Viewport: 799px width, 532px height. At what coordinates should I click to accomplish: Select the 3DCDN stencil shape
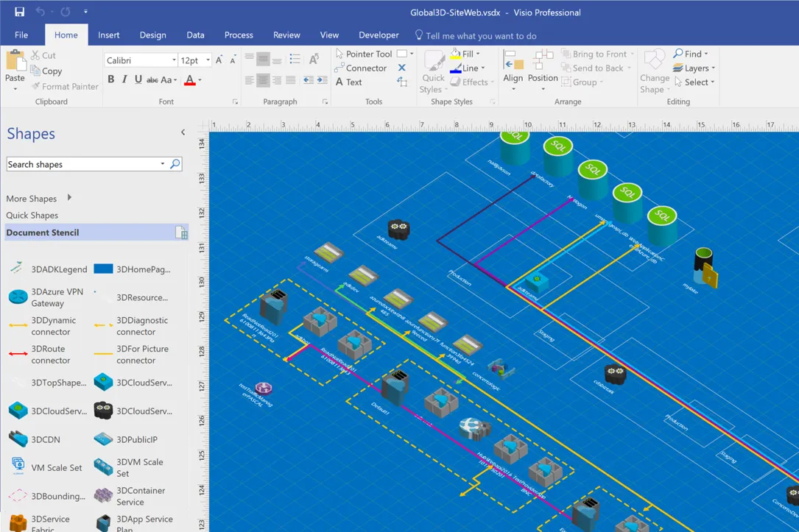point(35,439)
